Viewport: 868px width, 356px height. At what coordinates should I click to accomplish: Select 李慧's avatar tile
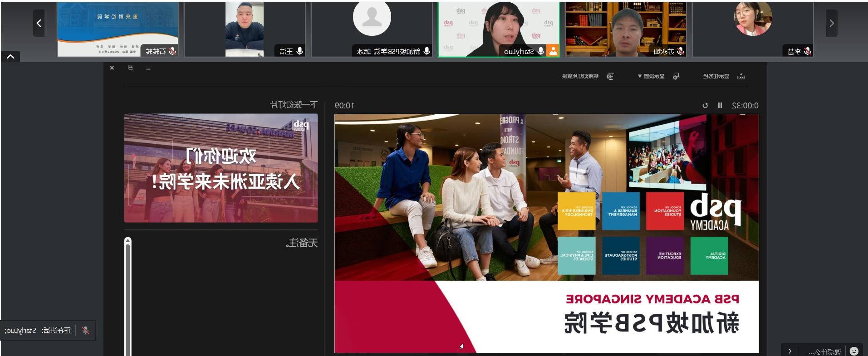click(753, 29)
